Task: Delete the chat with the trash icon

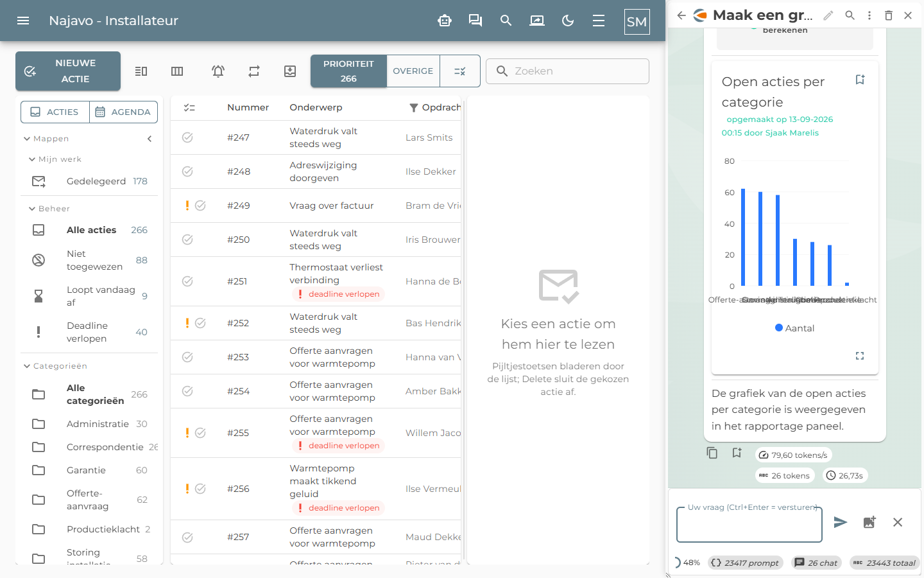Action: tap(889, 15)
